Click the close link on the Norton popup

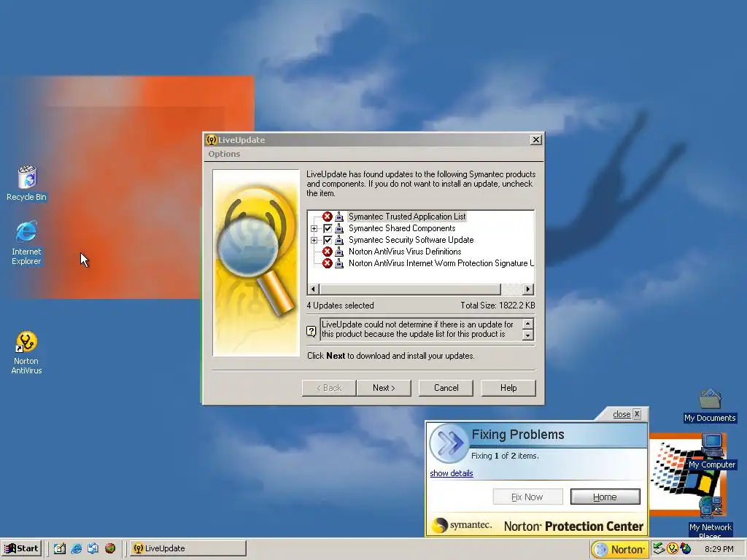(622, 414)
